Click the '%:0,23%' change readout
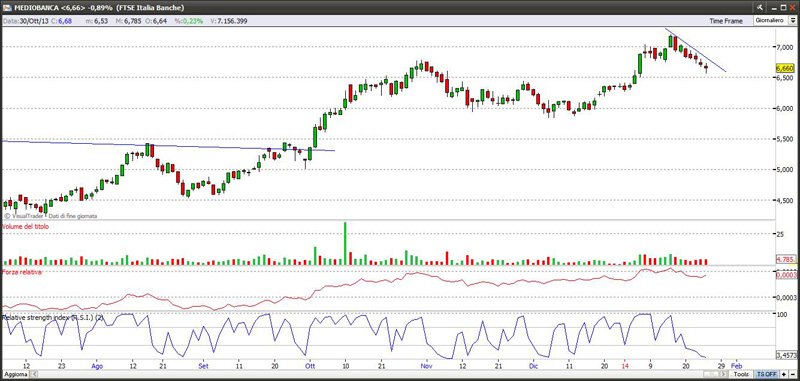 pos(188,21)
